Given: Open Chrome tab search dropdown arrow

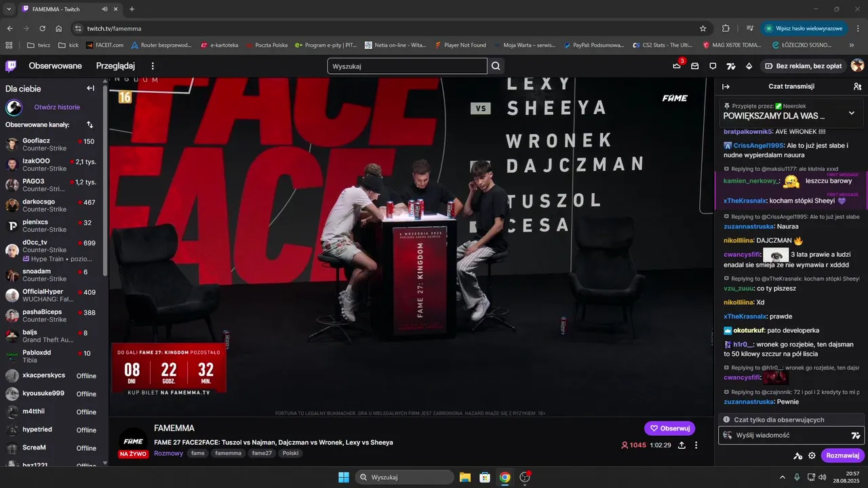Looking at the screenshot, I should 9,9.
